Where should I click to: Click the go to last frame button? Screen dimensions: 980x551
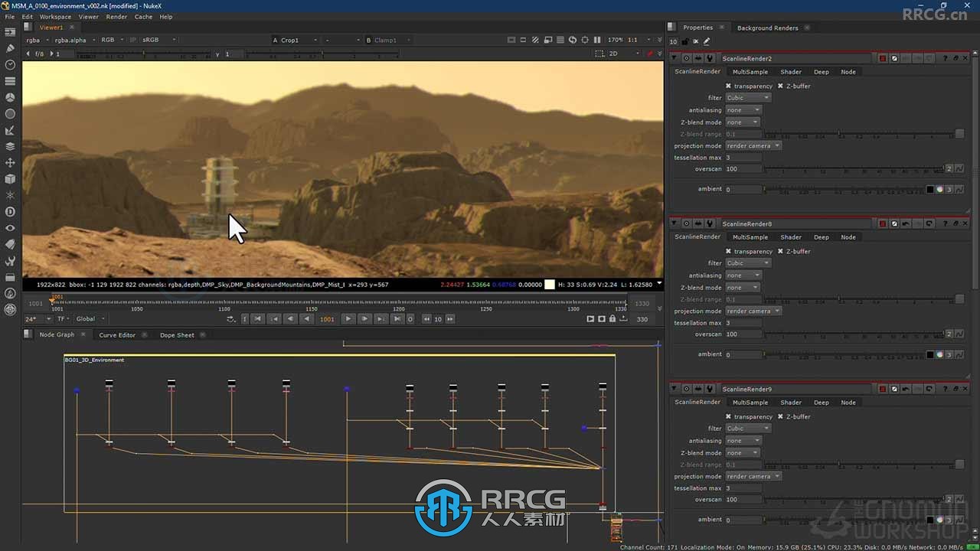(x=397, y=319)
